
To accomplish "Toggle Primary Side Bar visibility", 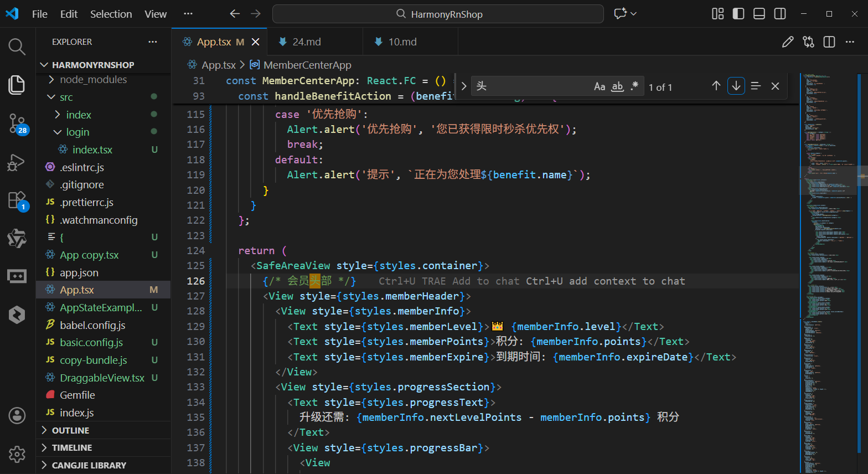I will 738,14.
